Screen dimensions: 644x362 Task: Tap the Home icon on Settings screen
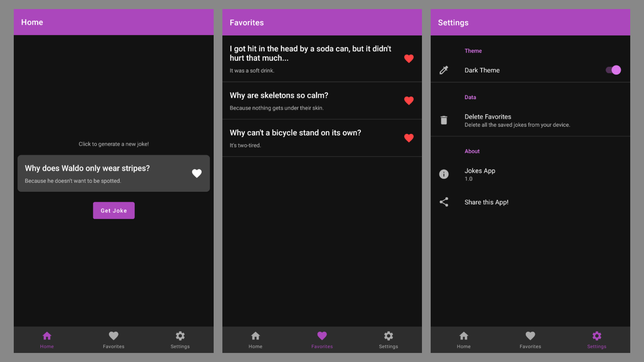coord(464,339)
